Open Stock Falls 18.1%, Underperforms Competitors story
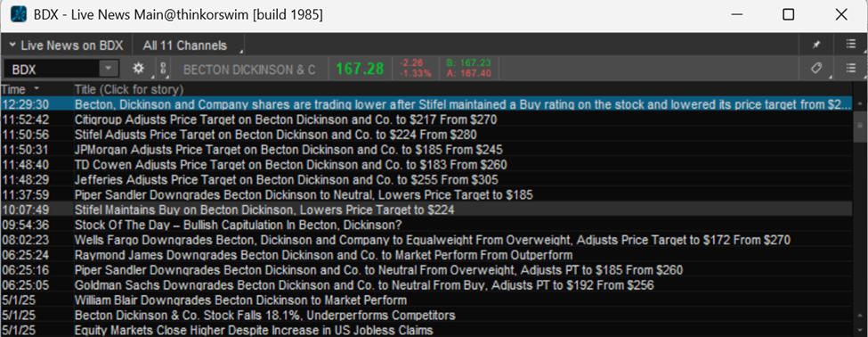This screenshot has width=868, height=337. click(x=264, y=315)
